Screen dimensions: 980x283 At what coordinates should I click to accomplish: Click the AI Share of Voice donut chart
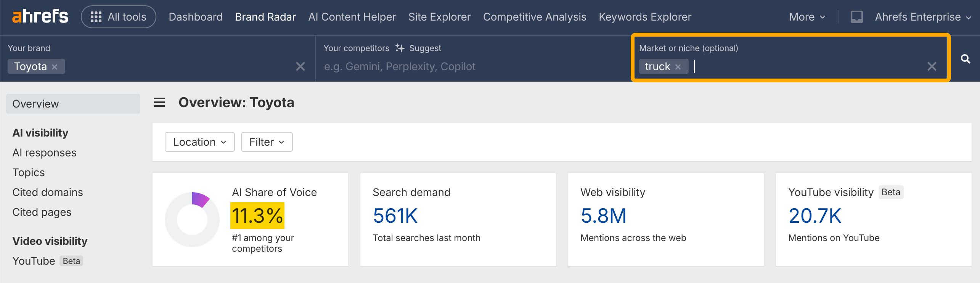[x=192, y=219]
